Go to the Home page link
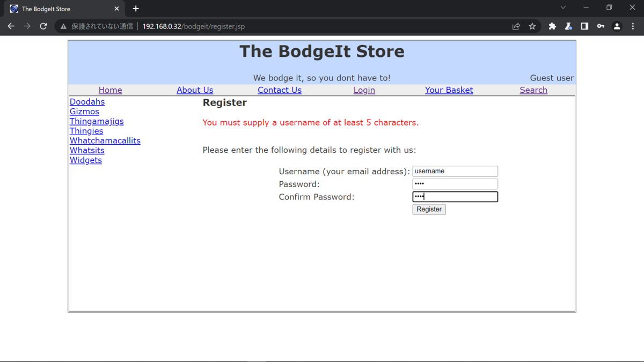Image resolution: width=644 pixels, height=362 pixels. (x=111, y=90)
